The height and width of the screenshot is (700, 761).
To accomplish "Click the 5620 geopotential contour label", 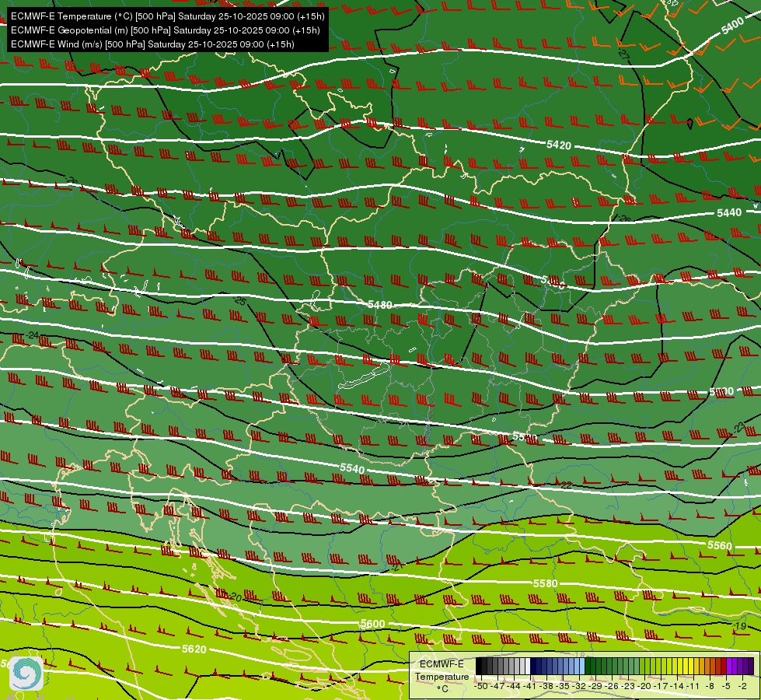I will coord(194,649).
